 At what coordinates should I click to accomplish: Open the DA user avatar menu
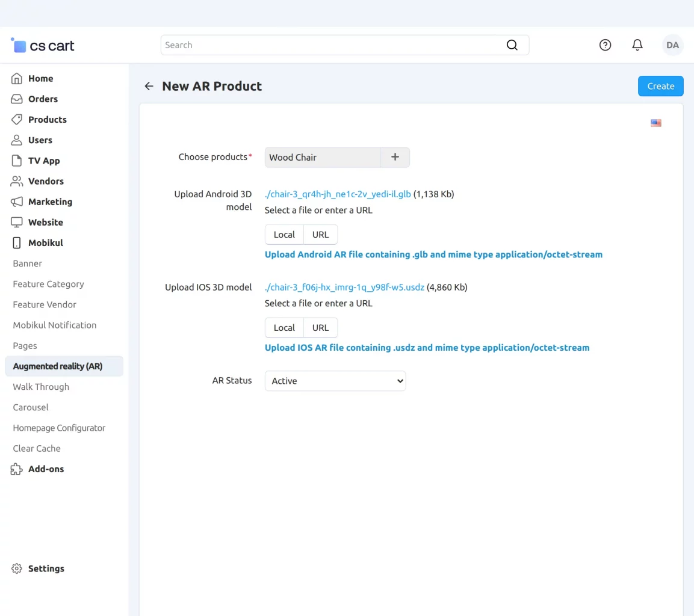(x=672, y=45)
